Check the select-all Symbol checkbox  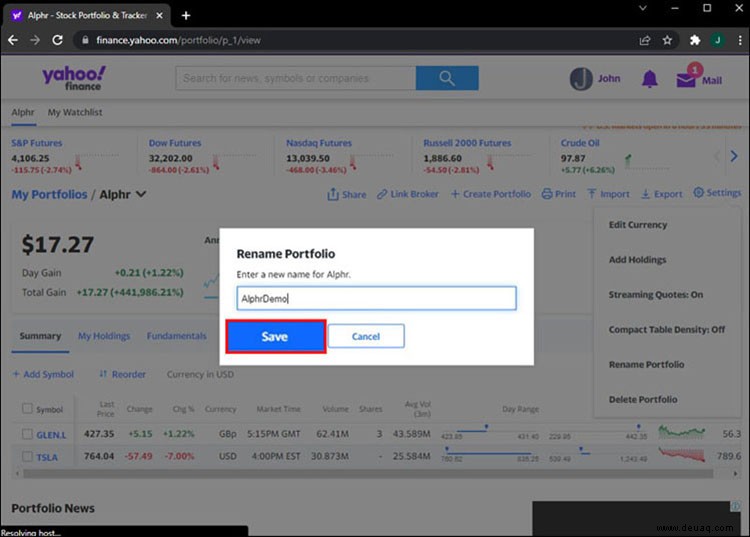coord(27,408)
